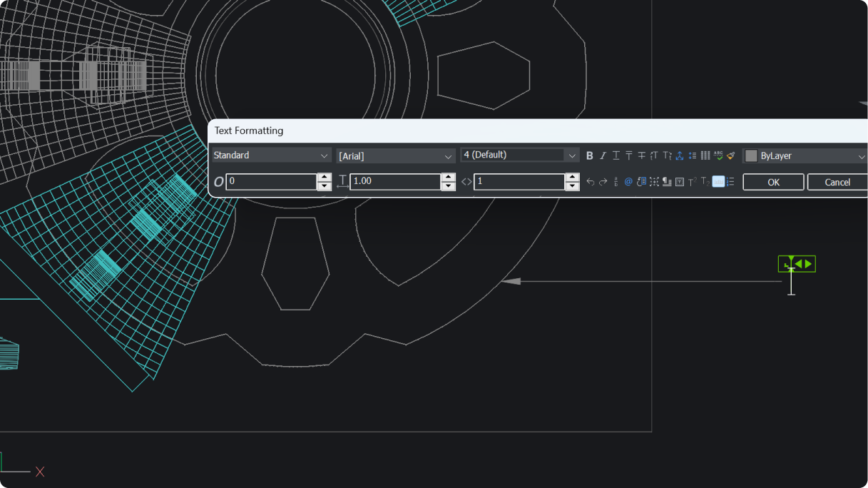Undo the last text change
This screenshot has width=868, height=488.
(x=590, y=181)
